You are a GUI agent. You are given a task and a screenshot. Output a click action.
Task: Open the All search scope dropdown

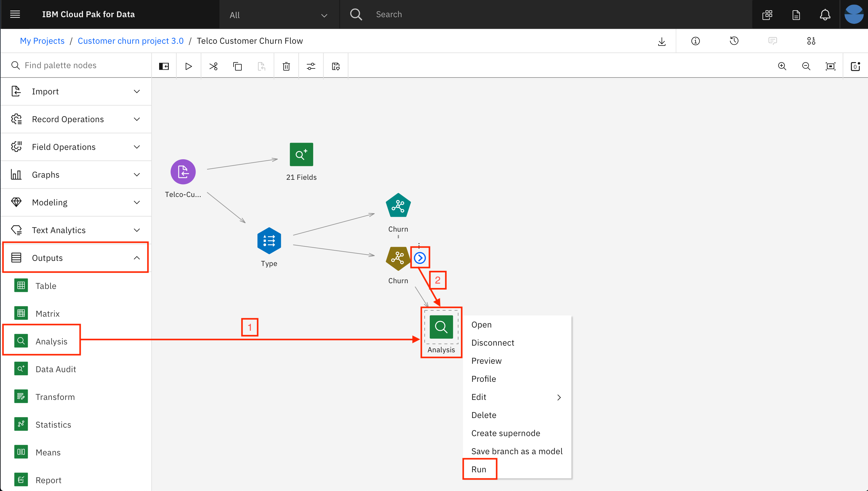[279, 14]
